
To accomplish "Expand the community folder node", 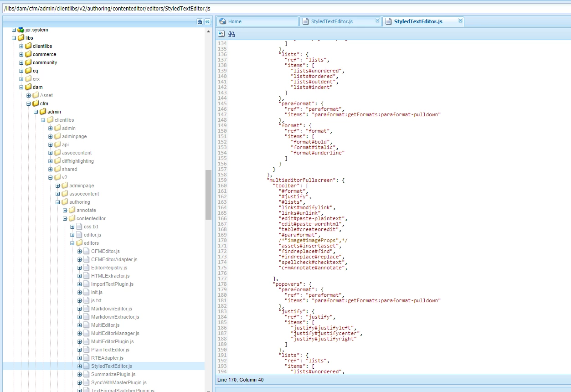I will point(21,62).
